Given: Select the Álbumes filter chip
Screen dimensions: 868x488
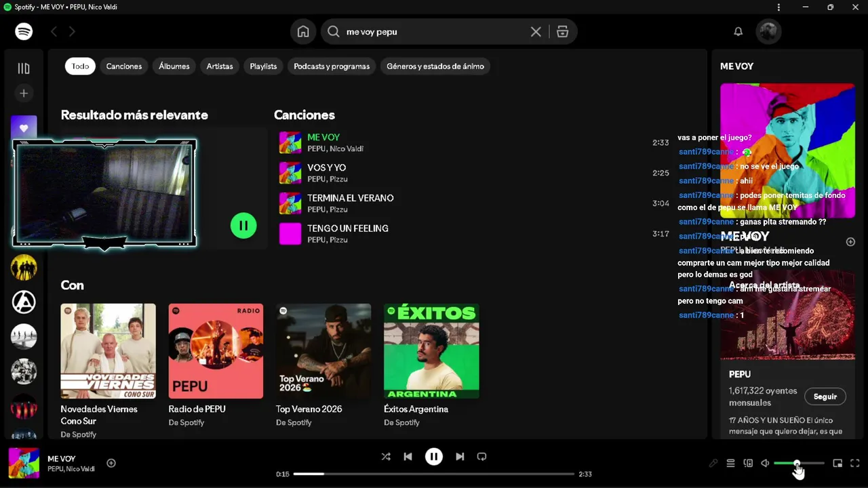Looking at the screenshot, I should tap(174, 66).
